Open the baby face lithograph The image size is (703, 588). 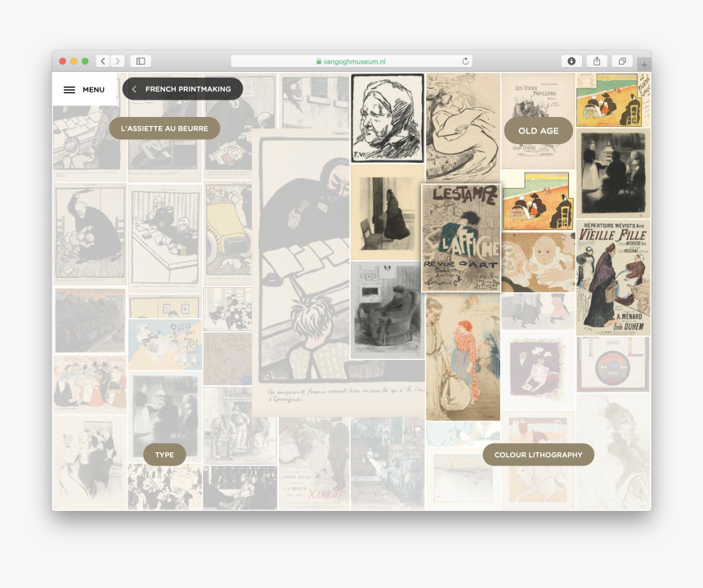(x=538, y=262)
